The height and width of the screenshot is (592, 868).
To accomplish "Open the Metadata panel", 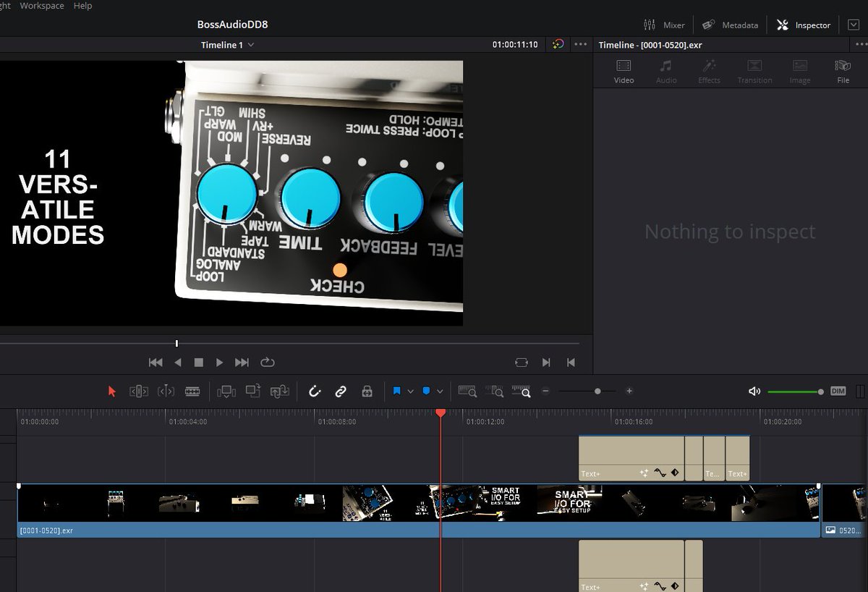I will [730, 25].
